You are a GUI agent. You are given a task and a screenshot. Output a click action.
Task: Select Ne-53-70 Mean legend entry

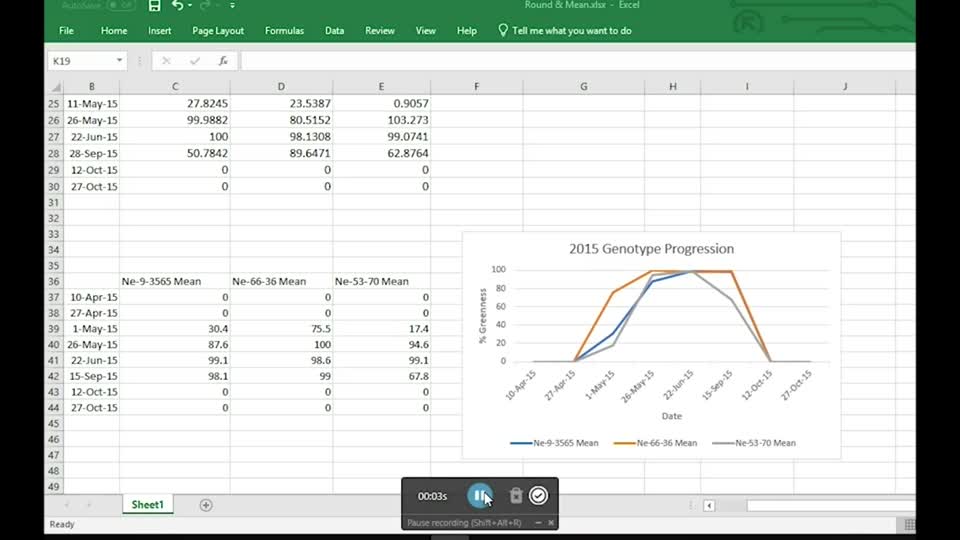click(754, 443)
